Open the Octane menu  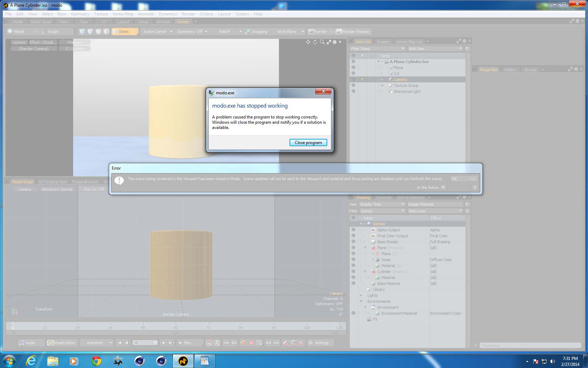206,14
